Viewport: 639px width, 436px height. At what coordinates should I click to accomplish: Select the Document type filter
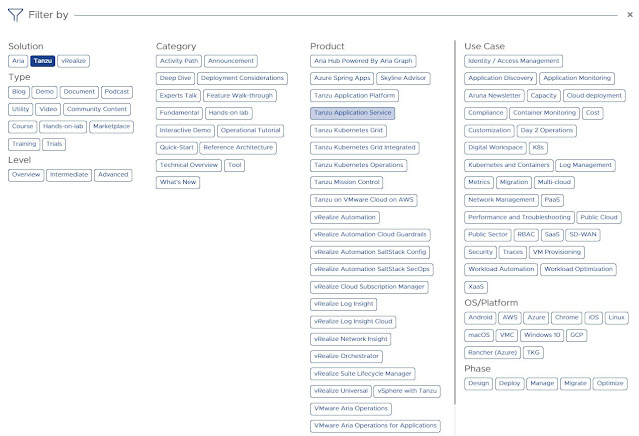pos(79,92)
